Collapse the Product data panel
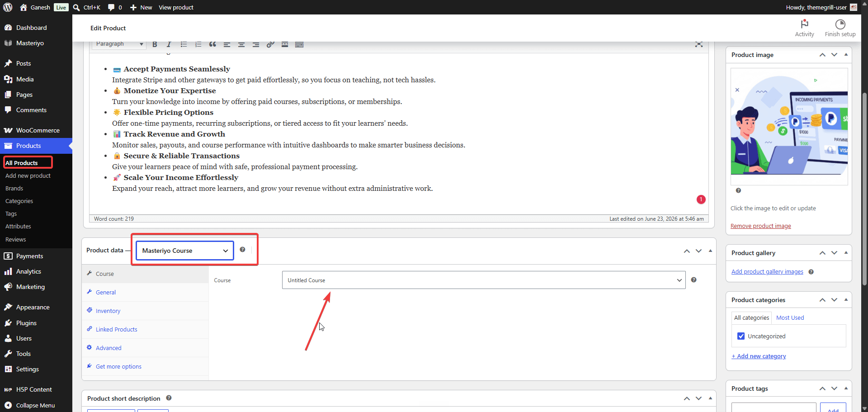 pyautogui.click(x=710, y=251)
